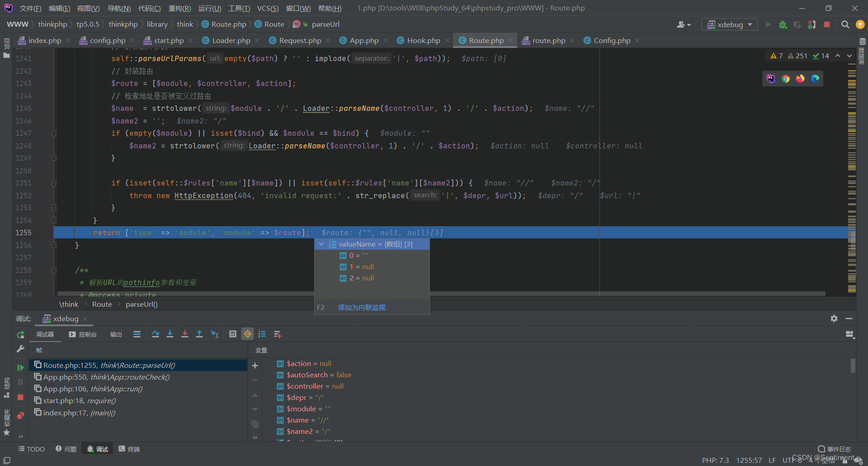Open the Evaluate Expression calculator icon
The height and width of the screenshot is (466, 868).
coord(233,334)
